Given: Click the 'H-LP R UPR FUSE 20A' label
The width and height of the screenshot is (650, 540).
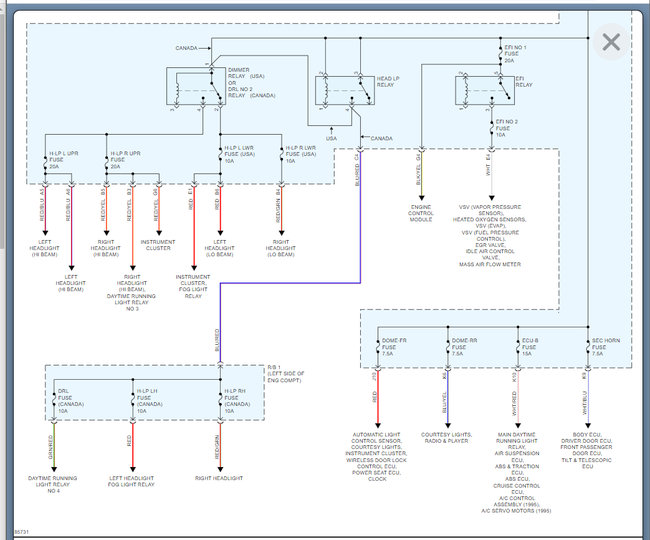Looking at the screenshot, I should tap(125, 160).
